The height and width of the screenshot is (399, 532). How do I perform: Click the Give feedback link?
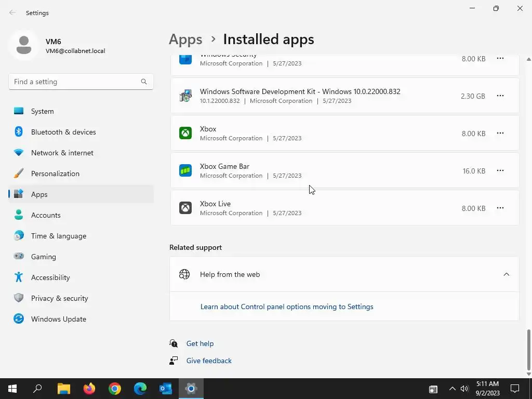point(209,361)
